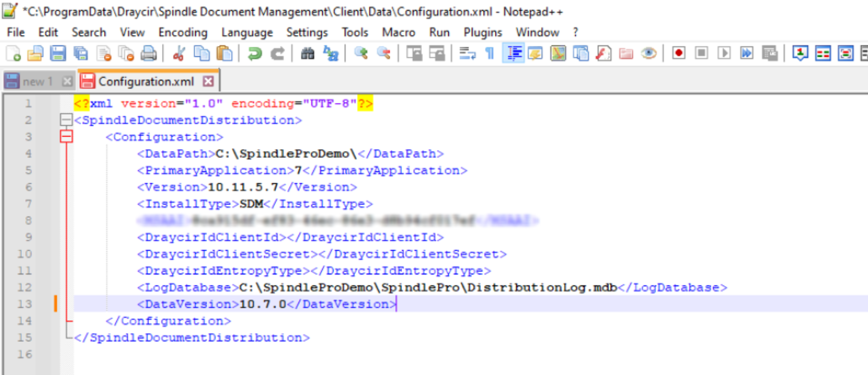The image size is (868, 375).
Task: Toggle Show All Characters pilcrow icon
Action: pos(489,53)
